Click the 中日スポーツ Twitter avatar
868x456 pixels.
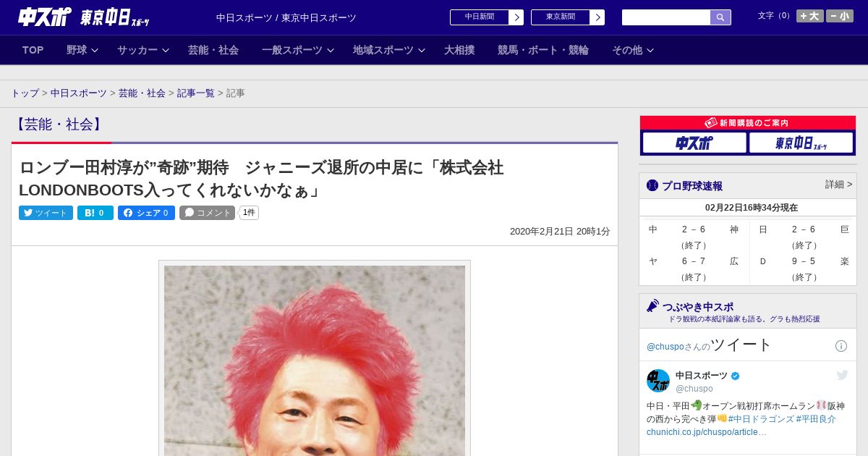click(x=658, y=381)
